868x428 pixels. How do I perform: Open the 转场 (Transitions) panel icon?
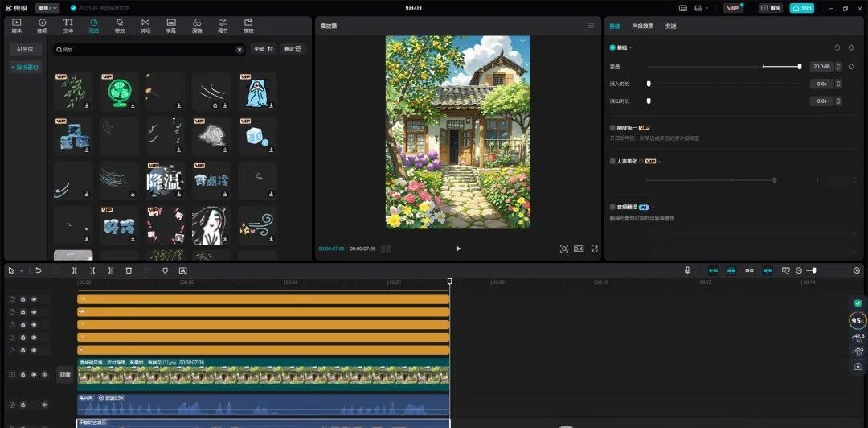(x=145, y=25)
